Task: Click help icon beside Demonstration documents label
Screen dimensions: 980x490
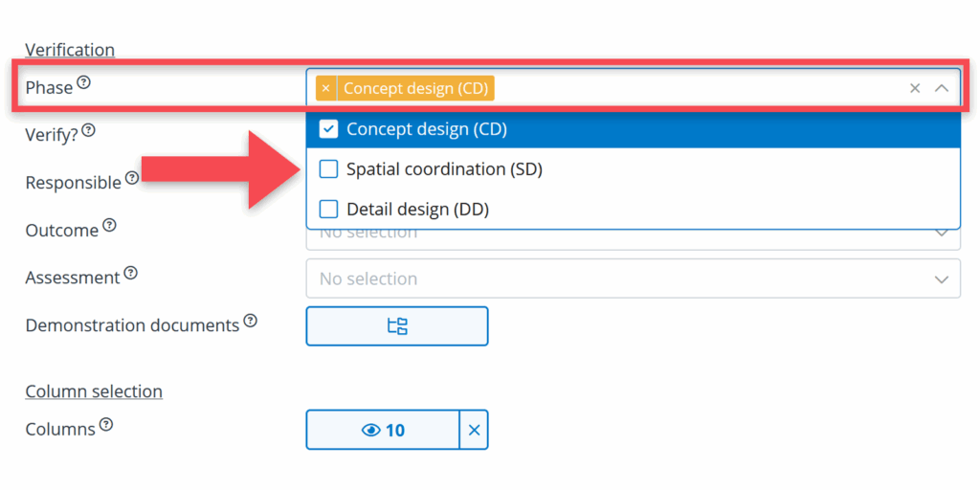Action: click(250, 321)
